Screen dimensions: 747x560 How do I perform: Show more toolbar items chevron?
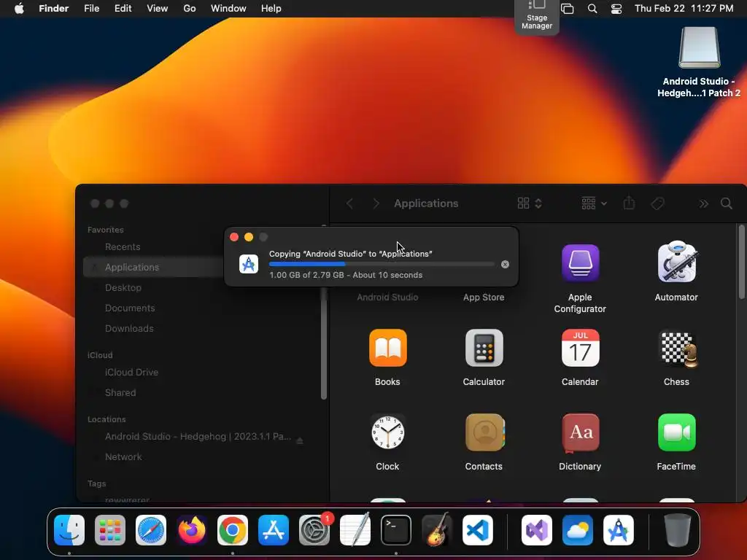pos(703,204)
